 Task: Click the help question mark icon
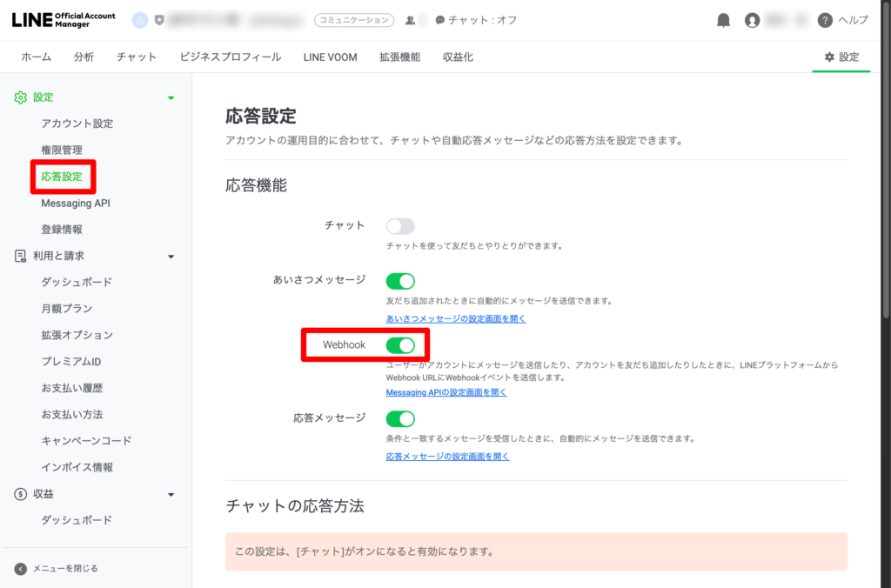(825, 20)
